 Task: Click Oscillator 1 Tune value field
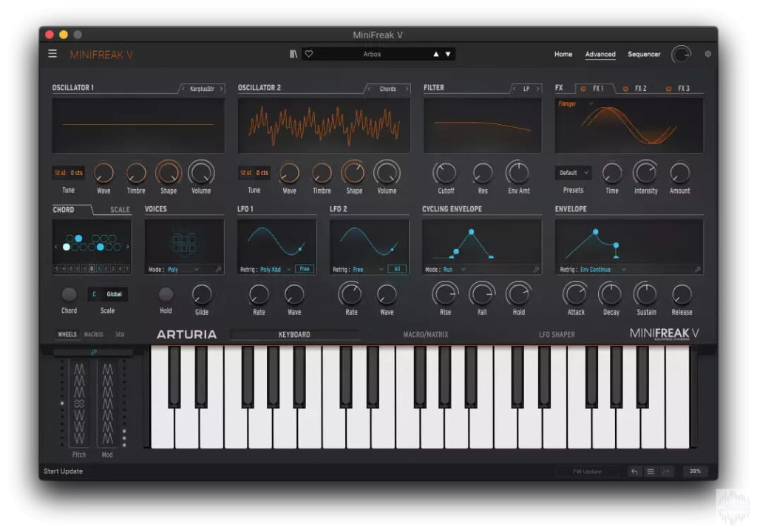point(69,173)
